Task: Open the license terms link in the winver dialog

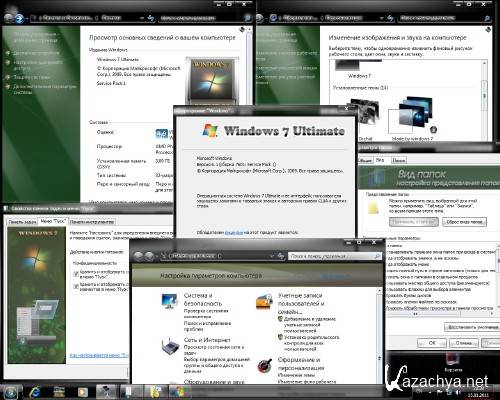Action: point(234,232)
